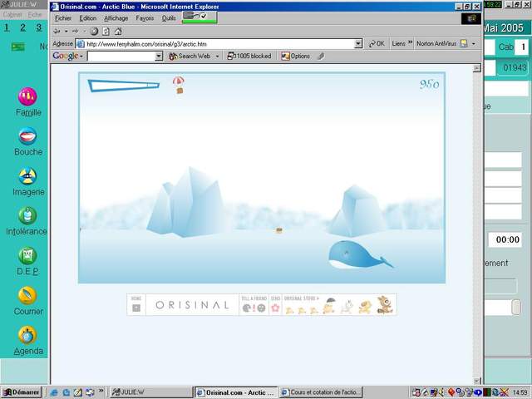The width and height of the screenshot is (532, 399).
Task: Open the Famille icon in JULIE.W sidebar
Action: coord(27,96)
